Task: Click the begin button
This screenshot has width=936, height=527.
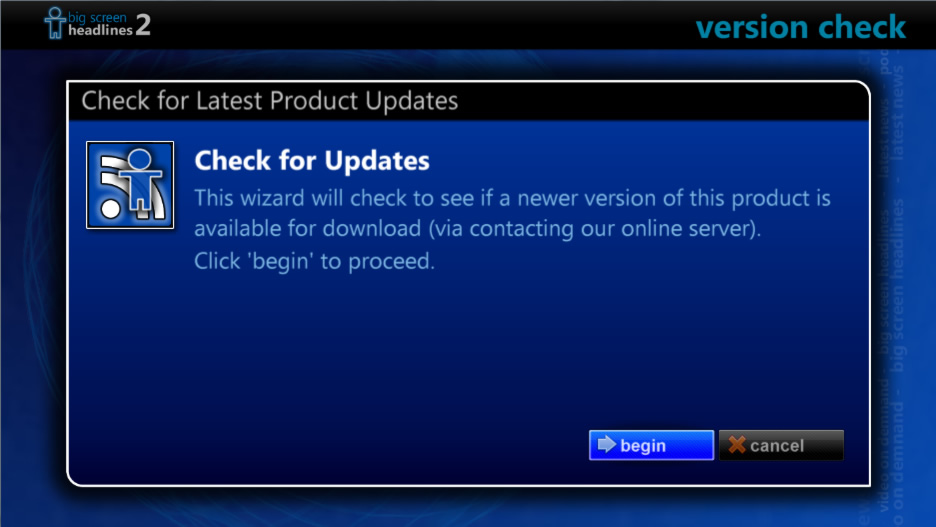Action: point(651,445)
